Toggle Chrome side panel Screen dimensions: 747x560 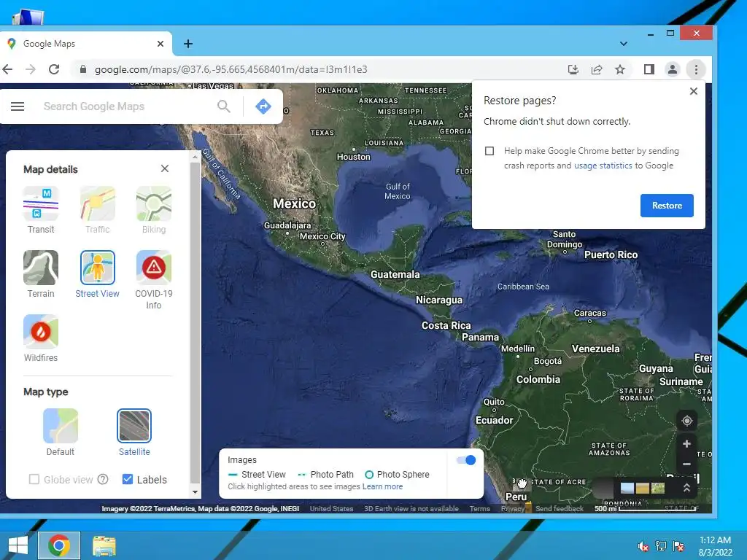tap(649, 69)
